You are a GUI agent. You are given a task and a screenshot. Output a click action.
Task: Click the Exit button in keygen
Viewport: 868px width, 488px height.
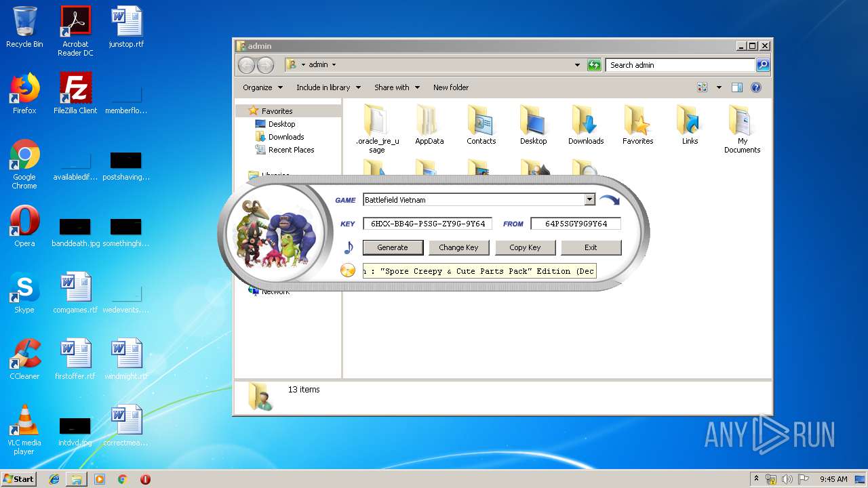[x=591, y=247]
